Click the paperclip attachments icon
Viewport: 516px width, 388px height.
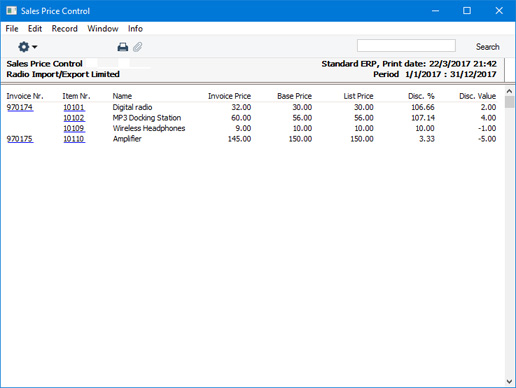pos(137,47)
